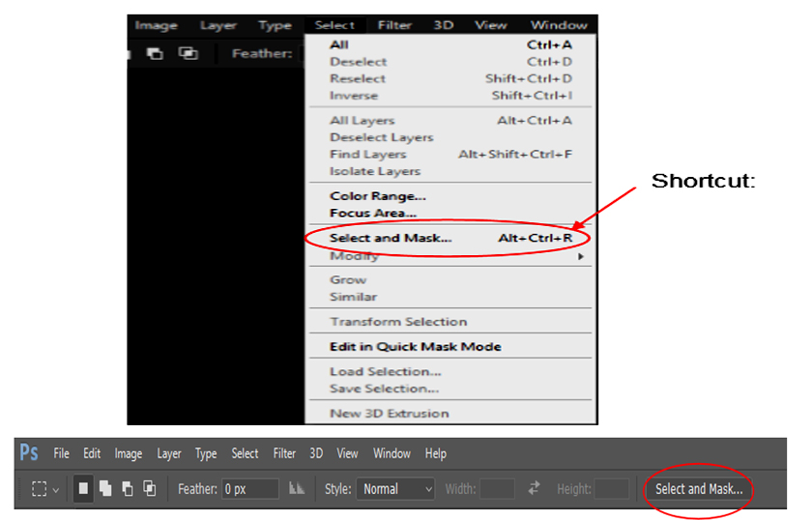This screenshot has height=520, width=812.
Task: Open the Window menu in bottom bar
Action: (391, 453)
